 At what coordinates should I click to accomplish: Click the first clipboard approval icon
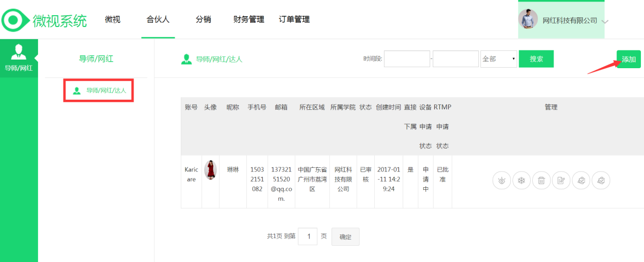click(581, 180)
